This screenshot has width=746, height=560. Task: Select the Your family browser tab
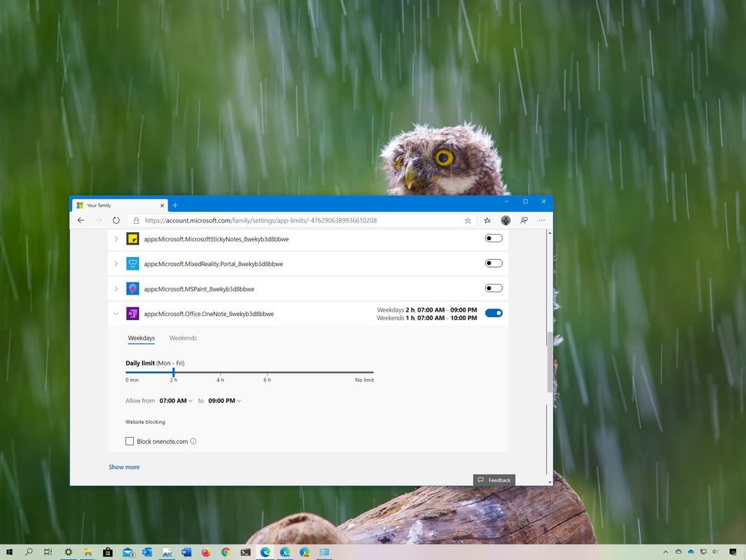click(115, 205)
